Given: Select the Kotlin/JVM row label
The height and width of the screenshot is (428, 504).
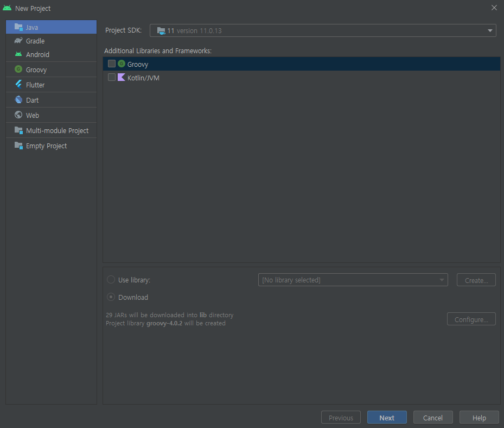Looking at the screenshot, I should tap(143, 78).
